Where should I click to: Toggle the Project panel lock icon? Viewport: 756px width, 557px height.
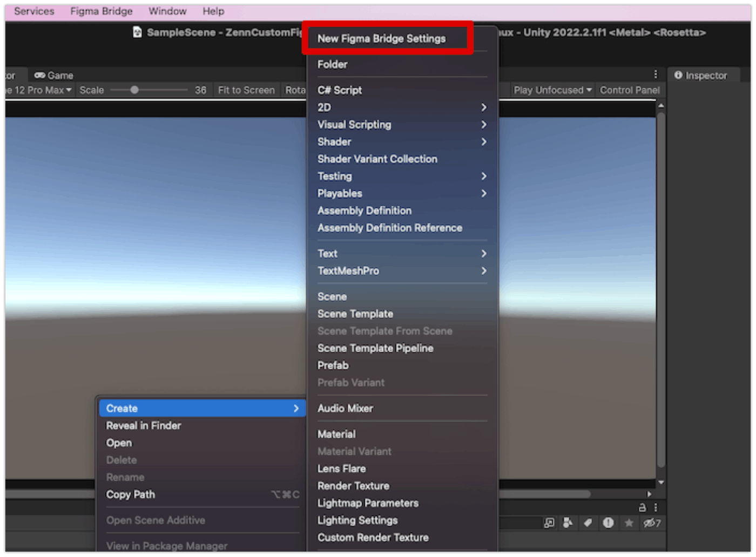click(x=642, y=507)
